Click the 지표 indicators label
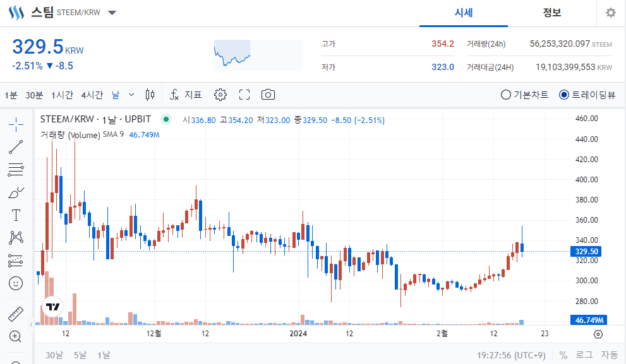Screen dimensions: 626x364 193,95
